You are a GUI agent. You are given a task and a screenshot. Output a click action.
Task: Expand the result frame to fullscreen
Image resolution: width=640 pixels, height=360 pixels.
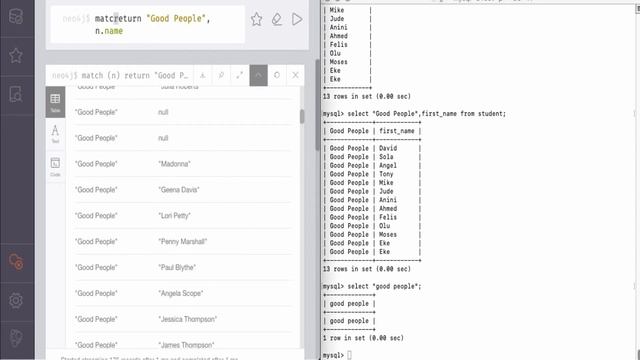pyautogui.click(x=240, y=76)
